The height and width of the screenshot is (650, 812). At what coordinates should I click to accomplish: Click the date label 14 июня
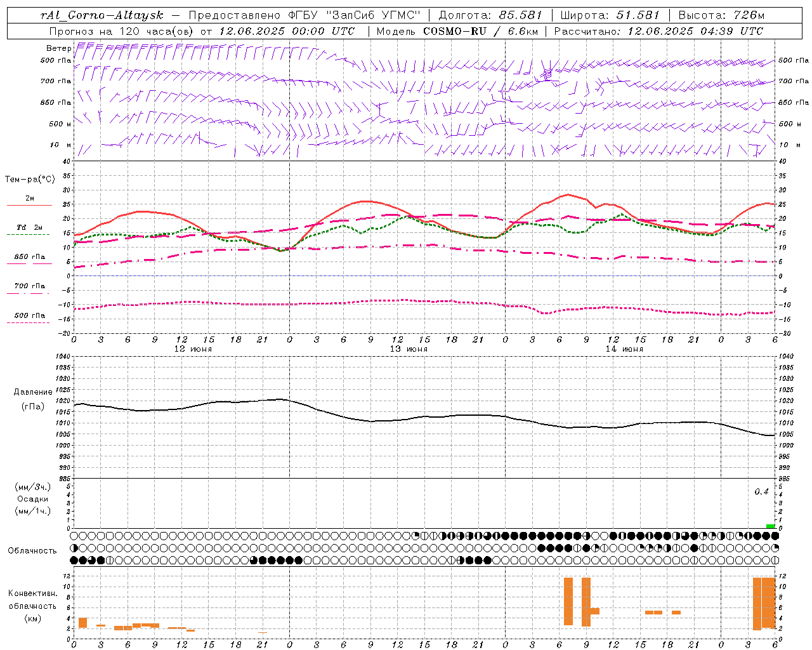pyautogui.click(x=624, y=349)
